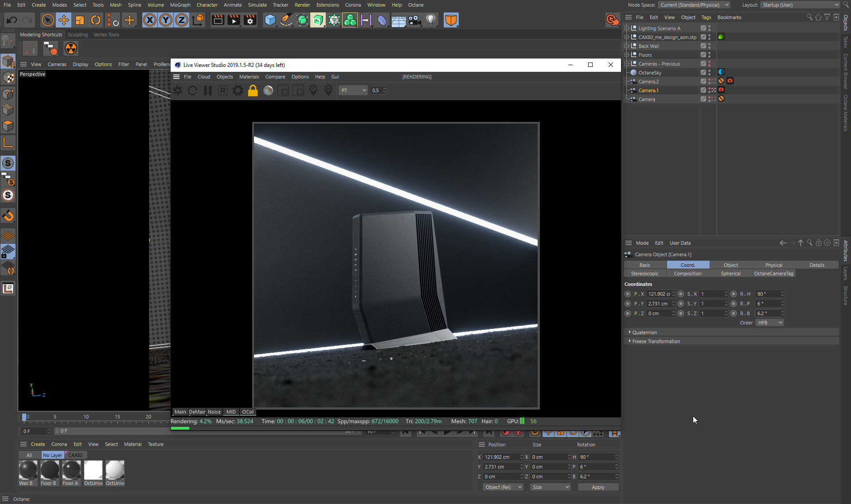
Task: Switch to the Noise render pass tab
Action: click(214, 412)
